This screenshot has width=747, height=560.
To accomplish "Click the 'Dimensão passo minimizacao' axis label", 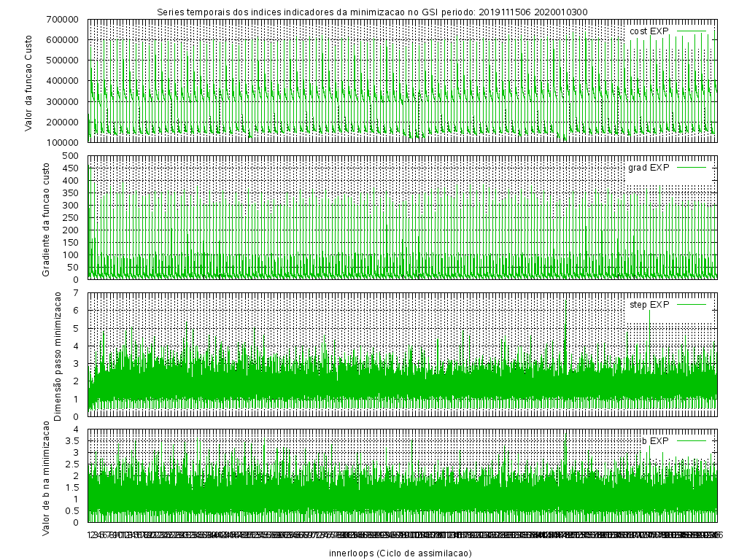I will [x=58, y=355].
